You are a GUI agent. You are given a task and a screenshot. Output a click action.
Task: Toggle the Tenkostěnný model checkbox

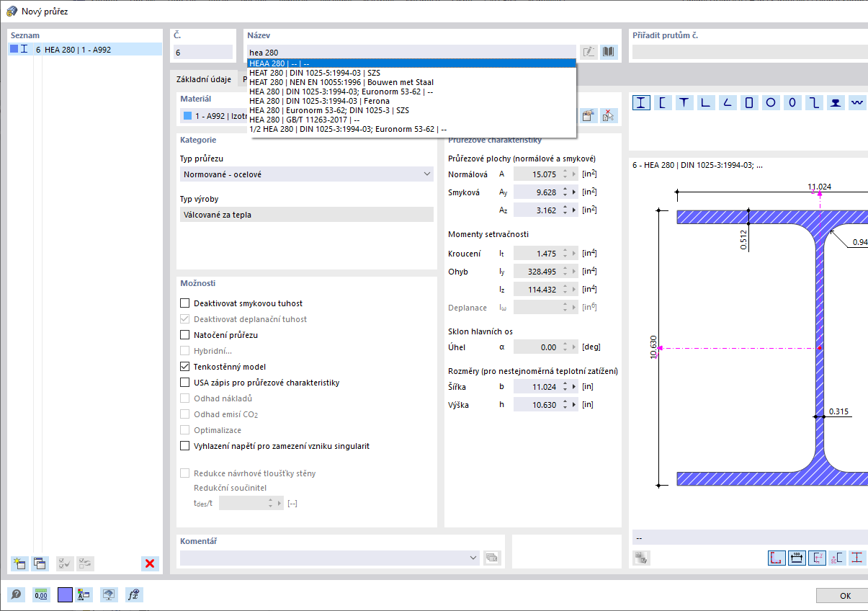[185, 367]
